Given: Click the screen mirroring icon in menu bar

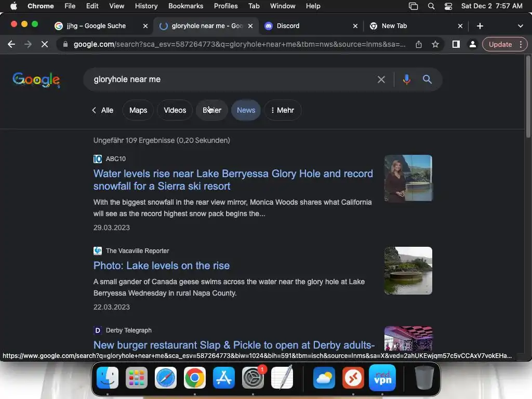Looking at the screenshot, I should pos(413,6).
